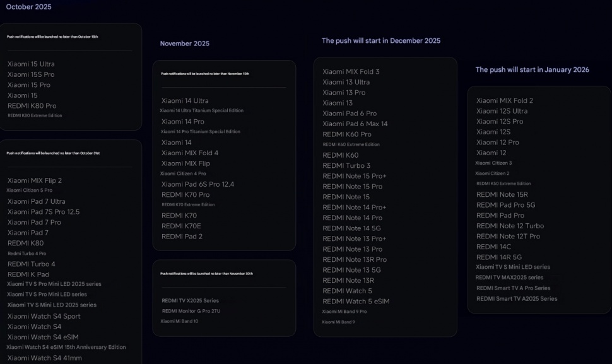Click the "REDMI K70 Extreme Edition" line
This screenshot has height=364, width=612.
click(188, 205)
